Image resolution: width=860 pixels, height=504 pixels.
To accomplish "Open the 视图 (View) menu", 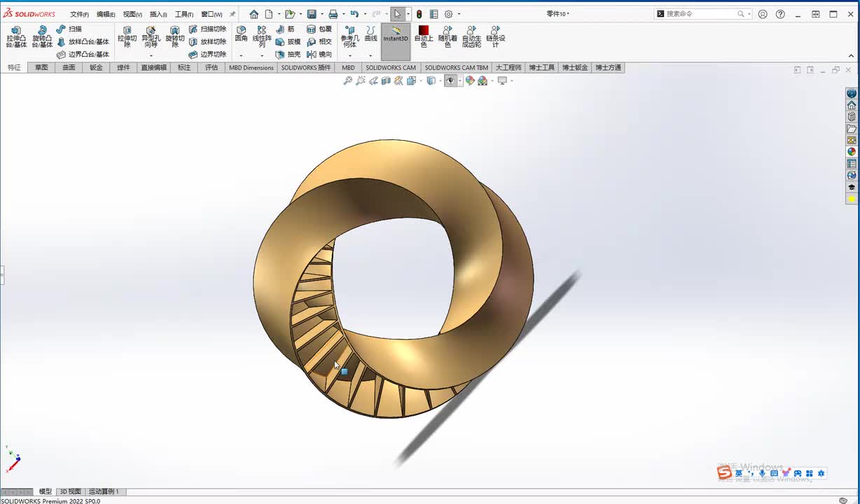I will click(132, 14).
